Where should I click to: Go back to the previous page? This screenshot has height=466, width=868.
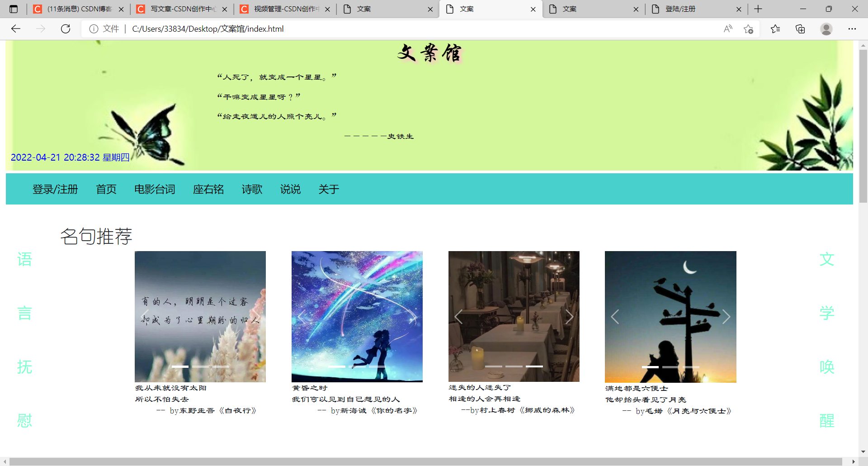(x=16, y=29)
